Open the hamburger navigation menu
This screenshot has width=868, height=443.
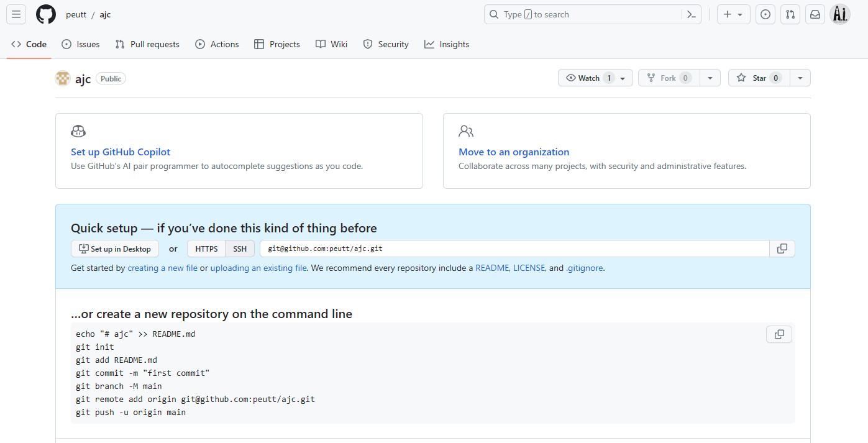(16, 14)
